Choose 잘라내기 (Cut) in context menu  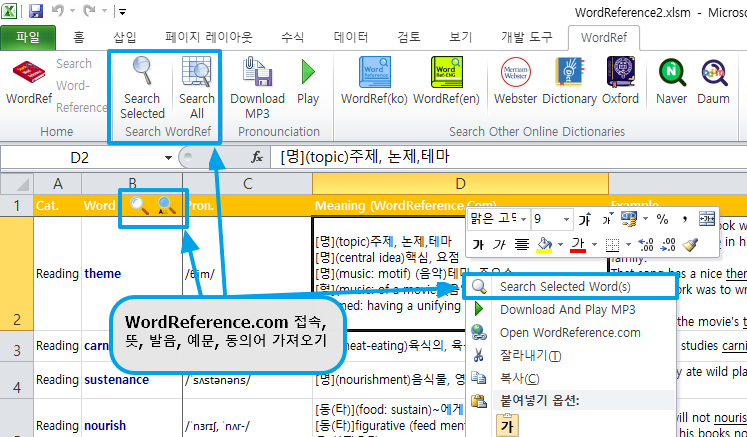tap(570, 356)
